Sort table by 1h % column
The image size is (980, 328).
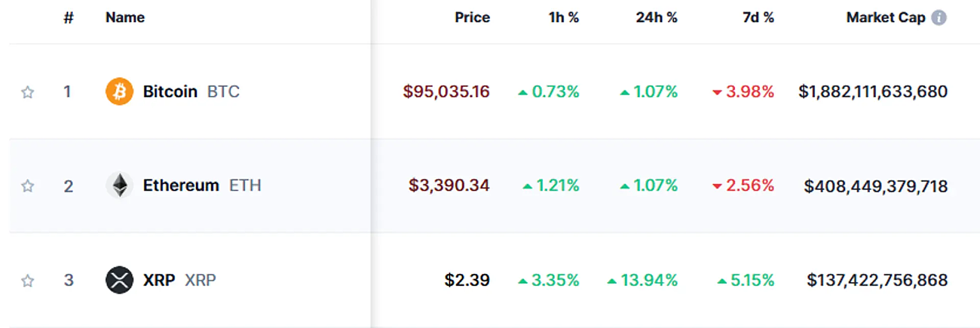coord(563,18)
